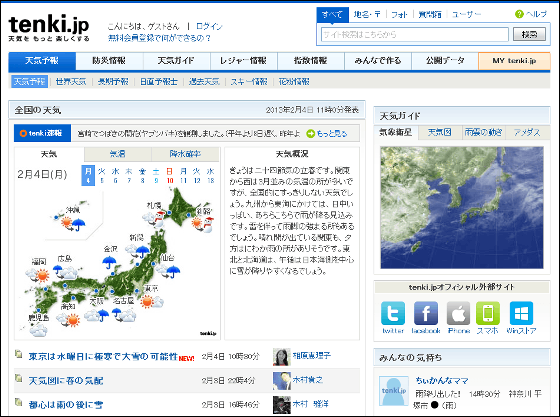Open the 天気ガイド navigation tab

pyautogui.click(x=176, y=61)
